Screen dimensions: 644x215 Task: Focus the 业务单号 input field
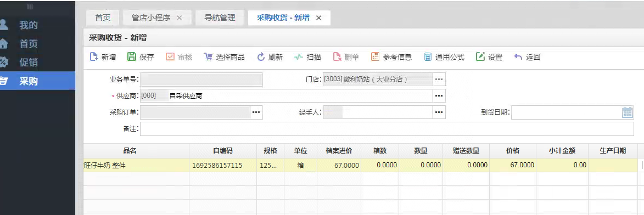[201, 79]
